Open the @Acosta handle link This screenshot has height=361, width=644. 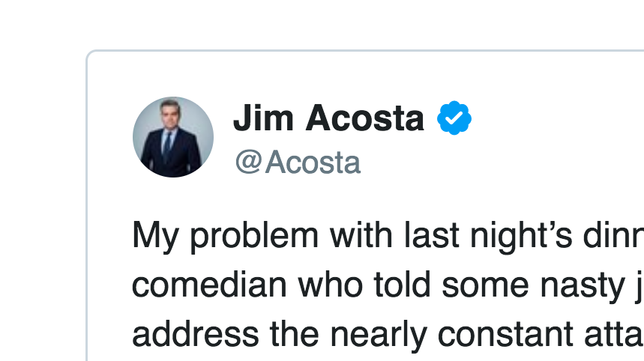(298, 163)
